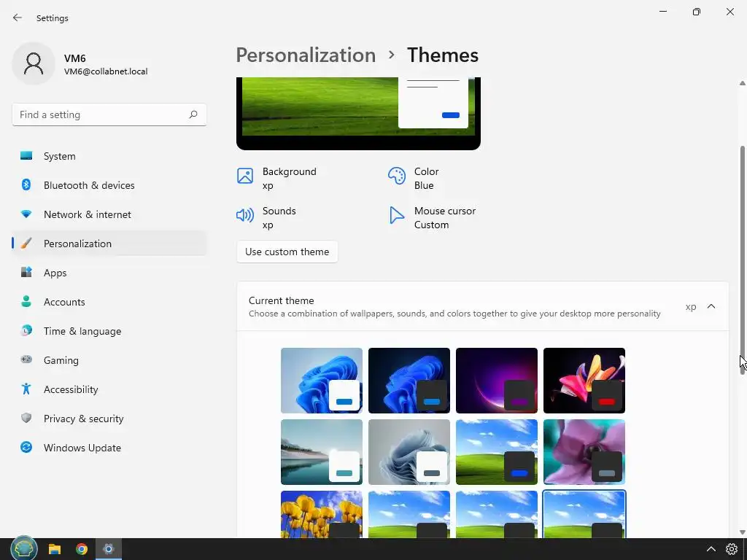Open the Gaming category
This screenshot has width=747, height=560.
point(109,360)
